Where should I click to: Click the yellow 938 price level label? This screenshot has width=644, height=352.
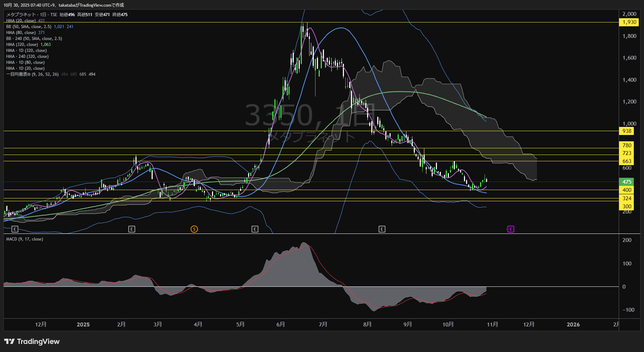click(627, 131)
